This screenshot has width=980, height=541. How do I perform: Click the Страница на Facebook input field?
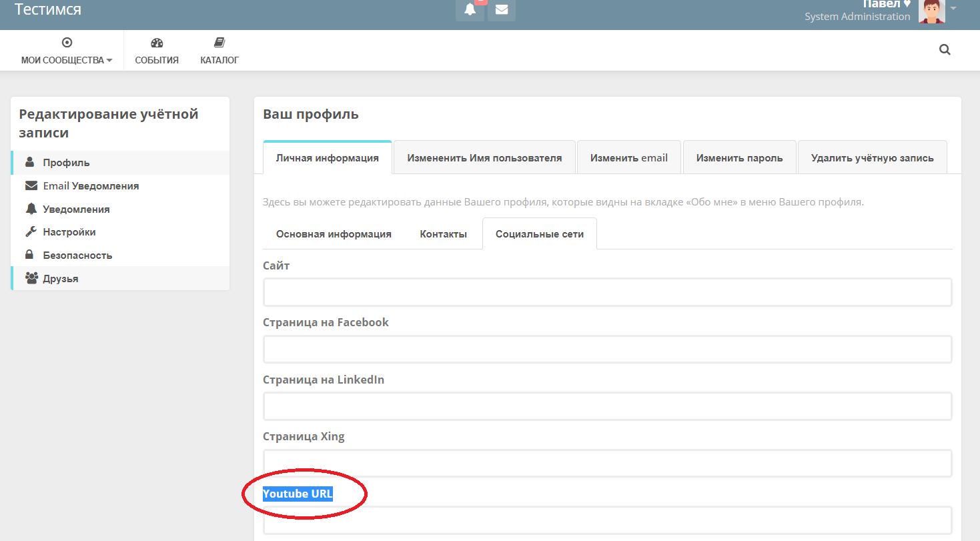pos(608,349)
